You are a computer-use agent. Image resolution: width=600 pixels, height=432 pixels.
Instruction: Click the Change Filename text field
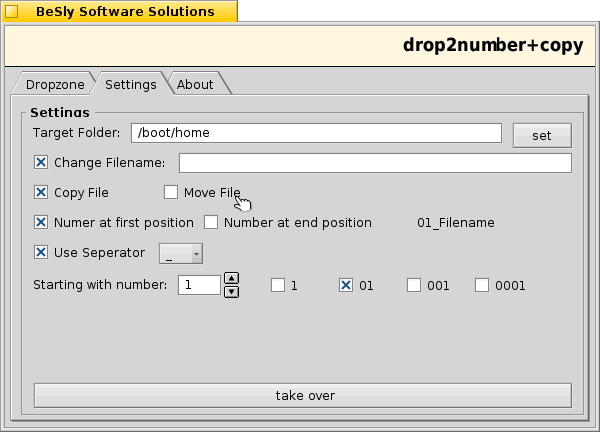(x=375, y=163)
